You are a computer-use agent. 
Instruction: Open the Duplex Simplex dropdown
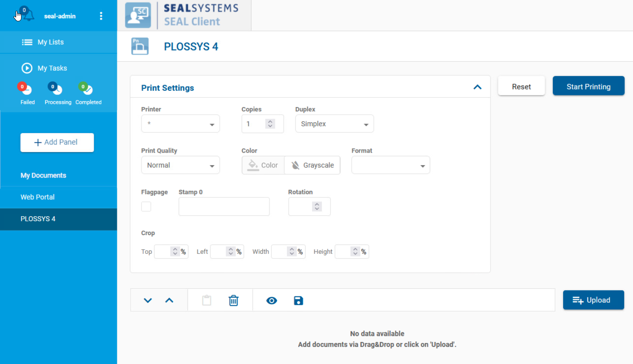(x=334, y=124)
